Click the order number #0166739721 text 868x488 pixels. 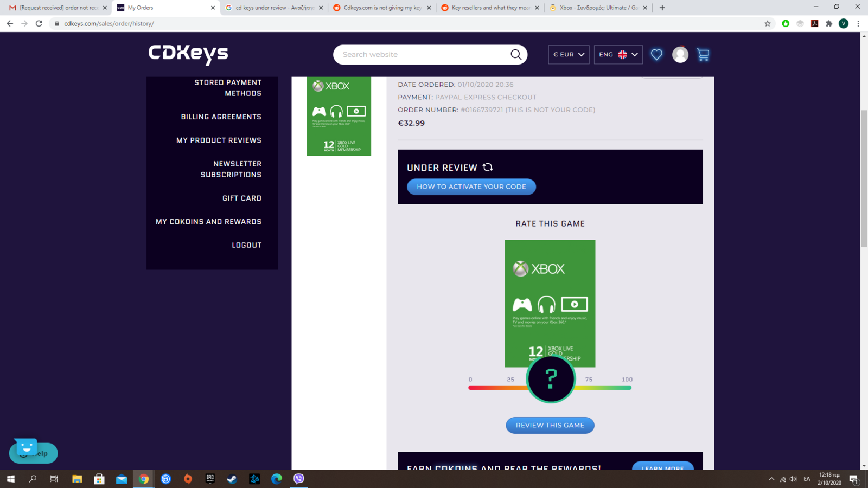[482, 110]
